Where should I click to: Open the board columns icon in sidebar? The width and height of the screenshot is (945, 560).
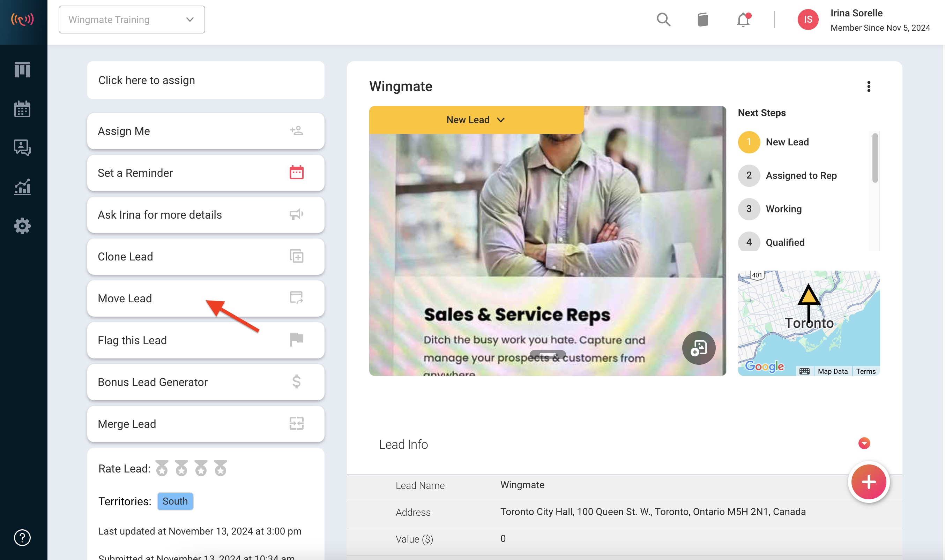tap(22, 70)
